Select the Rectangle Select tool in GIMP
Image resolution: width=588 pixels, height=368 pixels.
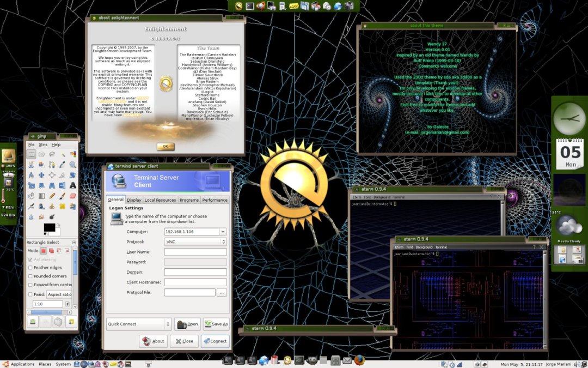[x=32, y=154]
